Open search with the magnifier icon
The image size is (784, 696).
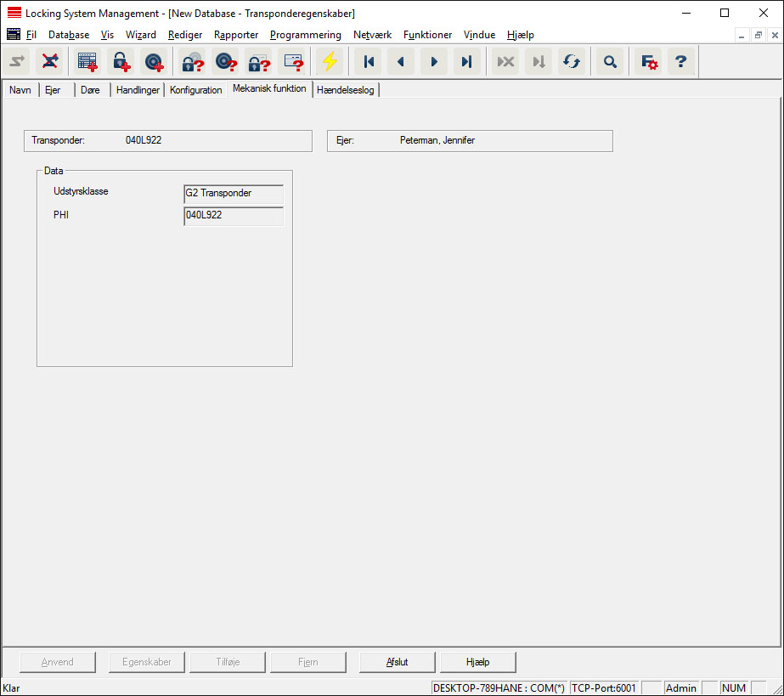point(610,62)
